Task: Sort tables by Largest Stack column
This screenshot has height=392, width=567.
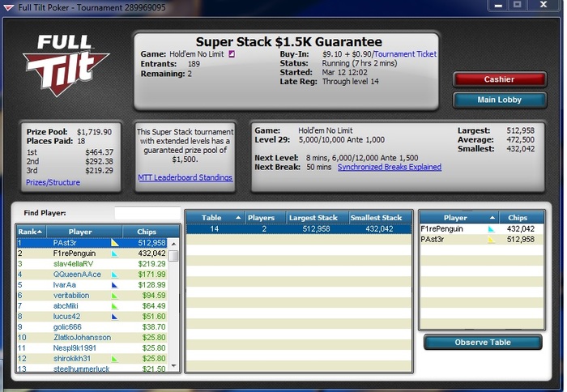Action: 318,218
